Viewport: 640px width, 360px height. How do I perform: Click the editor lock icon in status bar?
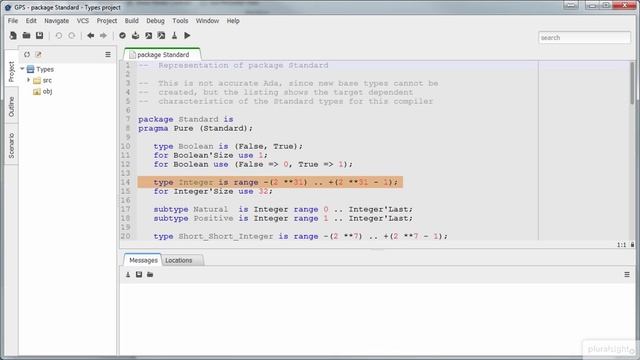pyautogui.click(x=632, y=245)
